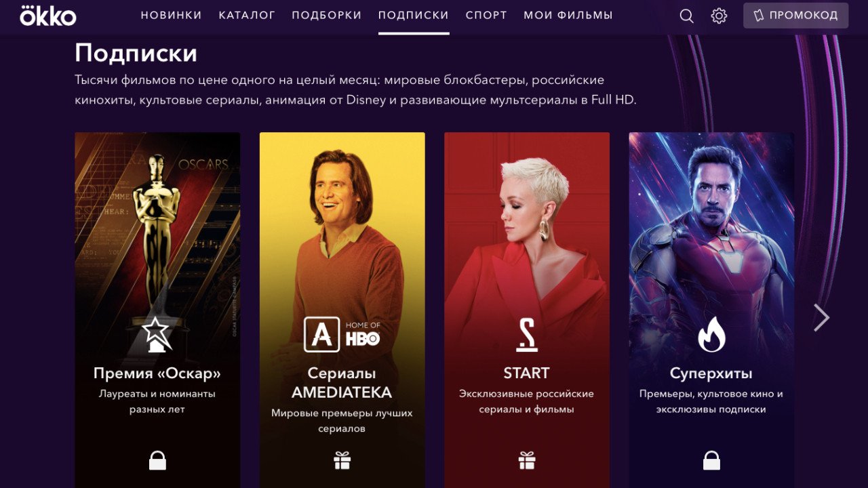Click the flame icon on Суперхиты card
The height and width of the screenshot is (488, 868).
click(711, 335)
